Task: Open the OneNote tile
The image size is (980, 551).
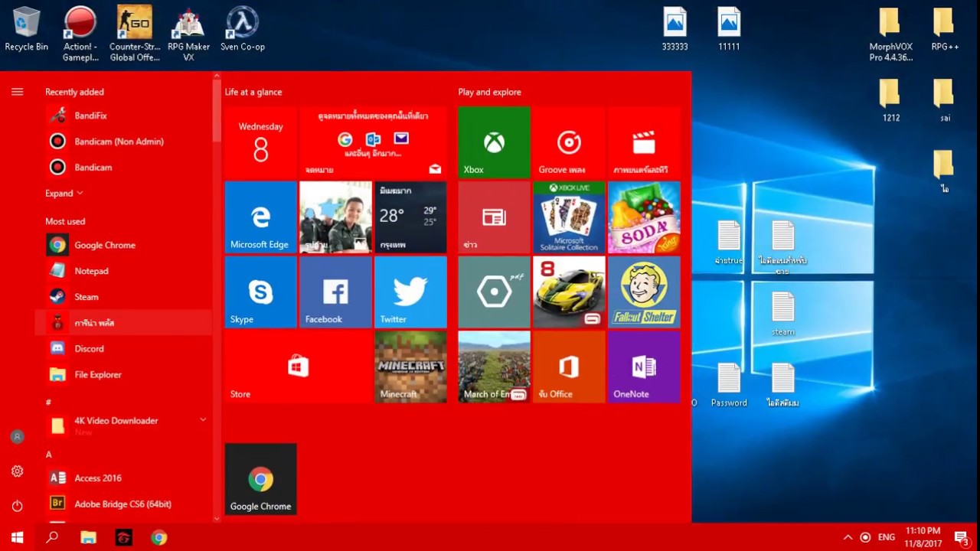Action: coord(644,367)
